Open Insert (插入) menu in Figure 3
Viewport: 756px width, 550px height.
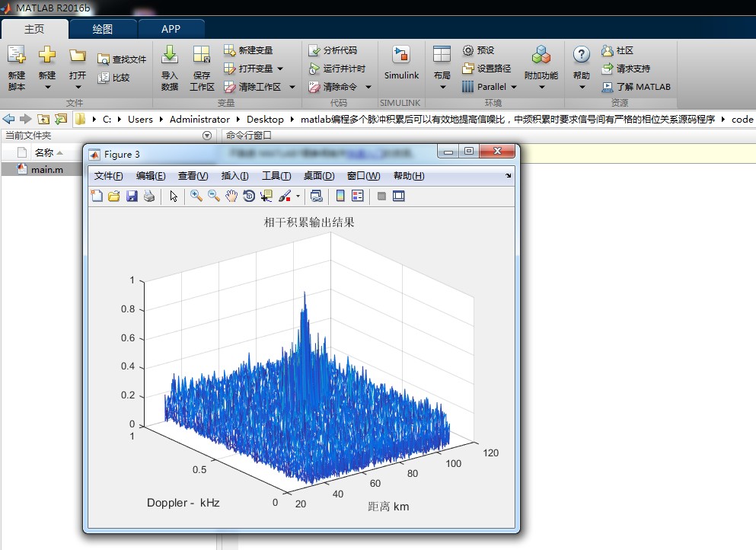point(234,176)
